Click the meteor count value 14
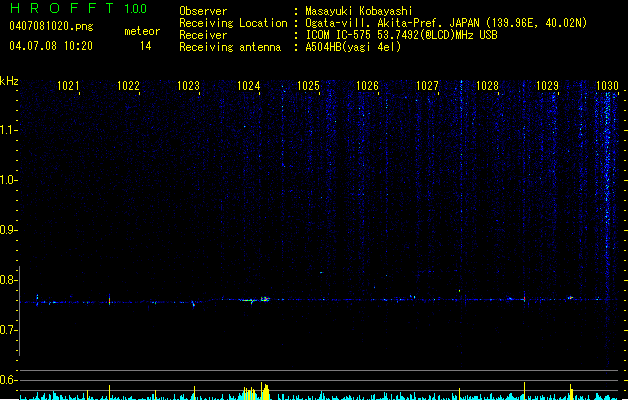The width and height of the screenshot is (629, 400). coord(145,46)
